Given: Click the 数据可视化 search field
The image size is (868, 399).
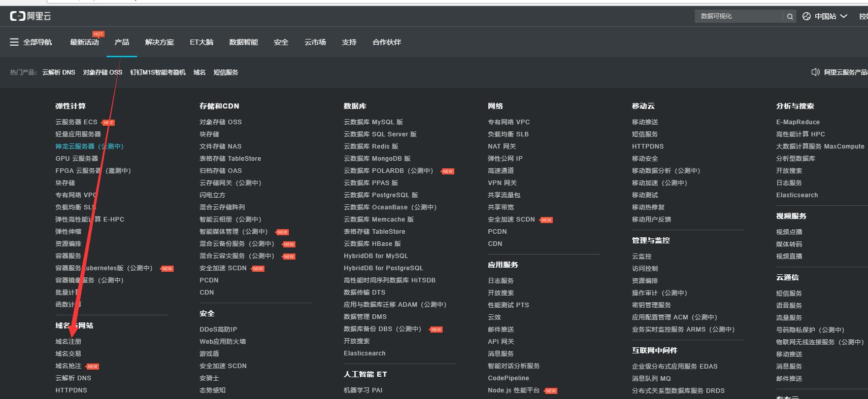Looking at the screenshot, I should point(739,16).
